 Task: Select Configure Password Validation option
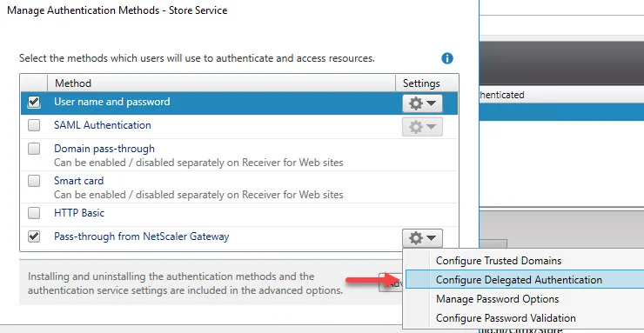tap(506, 318)
